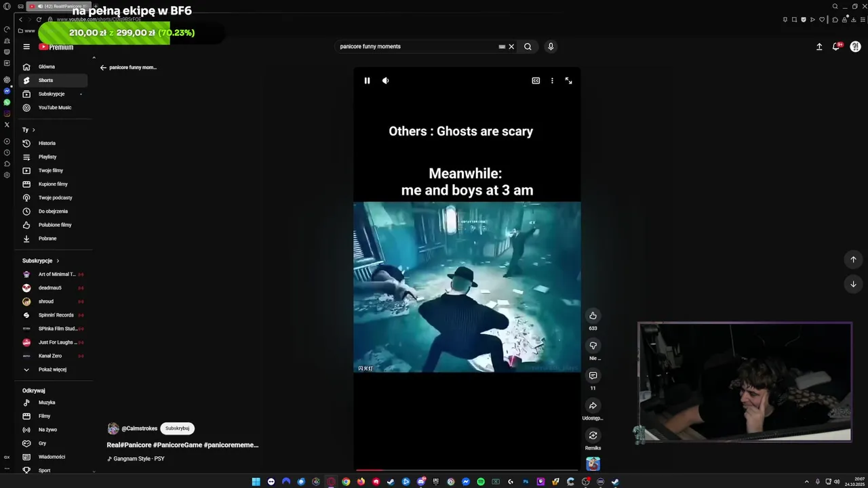
Task: Select Shorts in the sidebar
Action: point(53,80)
